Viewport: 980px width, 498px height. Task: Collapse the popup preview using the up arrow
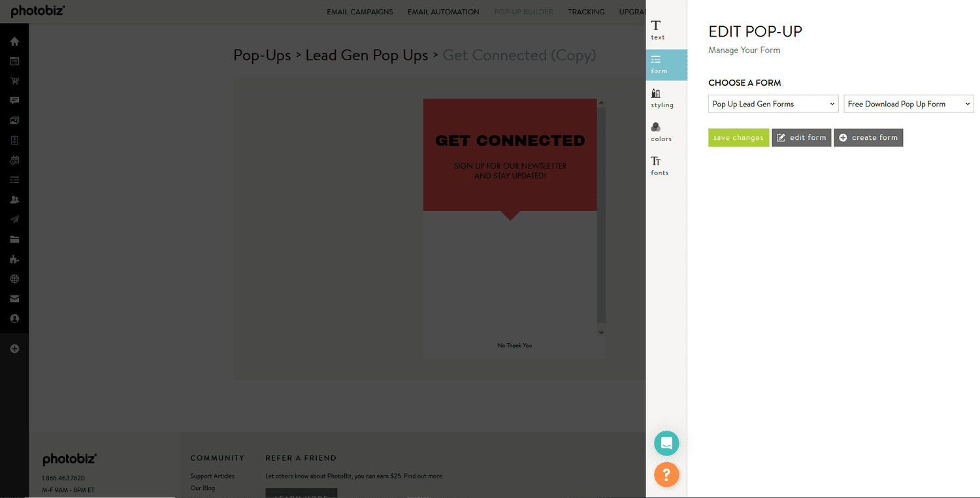click(601, 102)
